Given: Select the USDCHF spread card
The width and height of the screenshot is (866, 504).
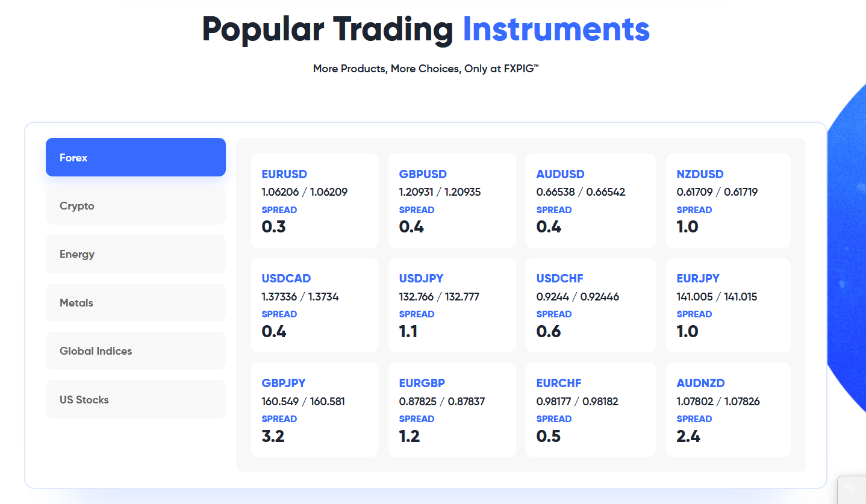Looking at the screenshot, I should click(x=591, y=305).
